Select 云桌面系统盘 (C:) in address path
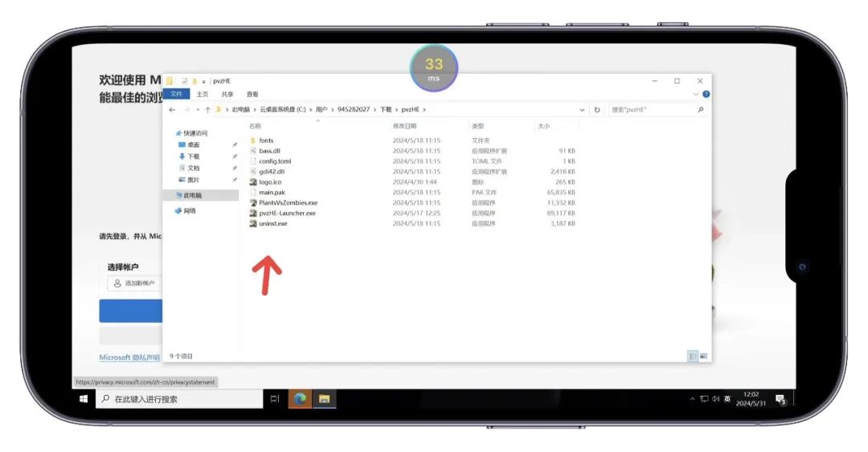Image resolution: width=868 pixels, height=452 pixels. tap(282, 109)
